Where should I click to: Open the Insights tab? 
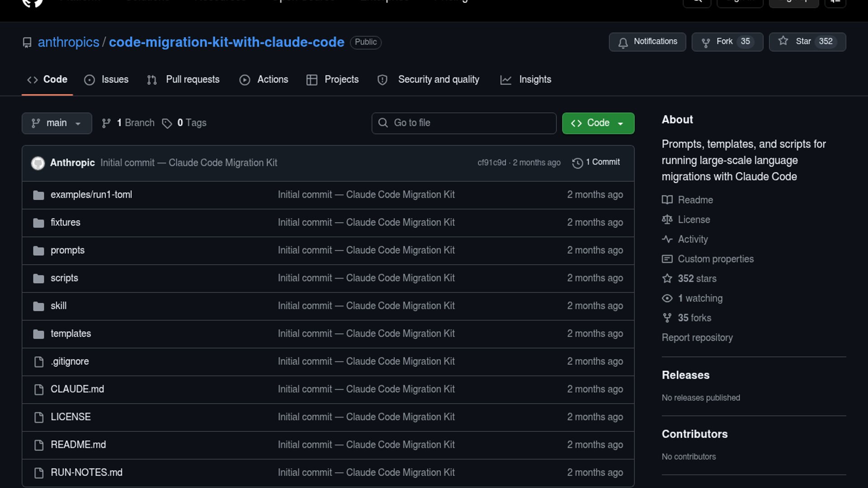tap(525, 80)
